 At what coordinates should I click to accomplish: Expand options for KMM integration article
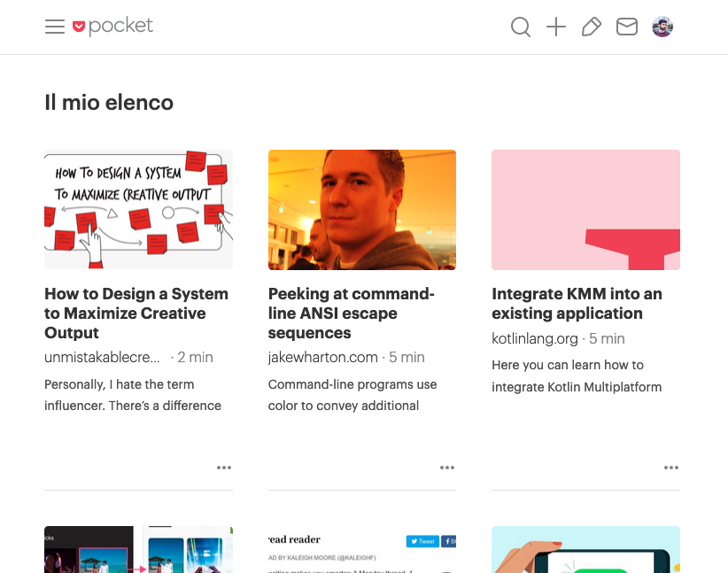[671, 468]
